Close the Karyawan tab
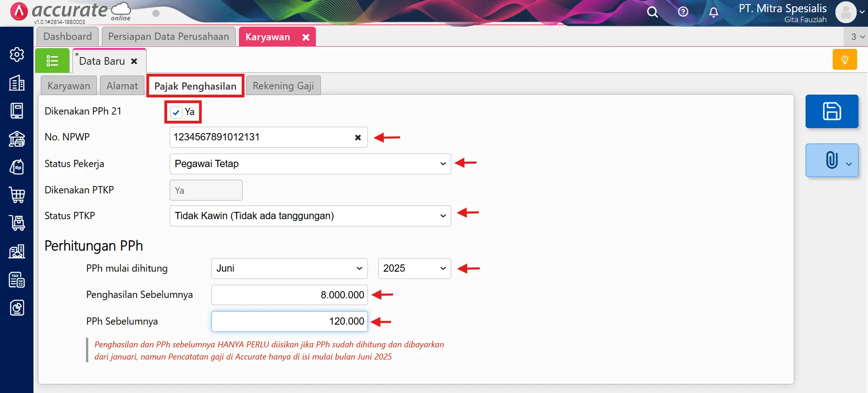868x393 pixels. pos(306,37)
